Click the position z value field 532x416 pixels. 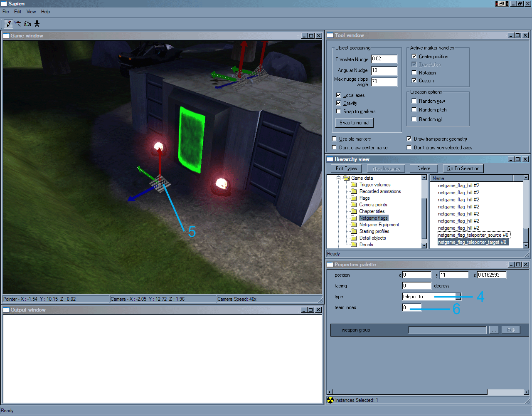pos(492,275)
